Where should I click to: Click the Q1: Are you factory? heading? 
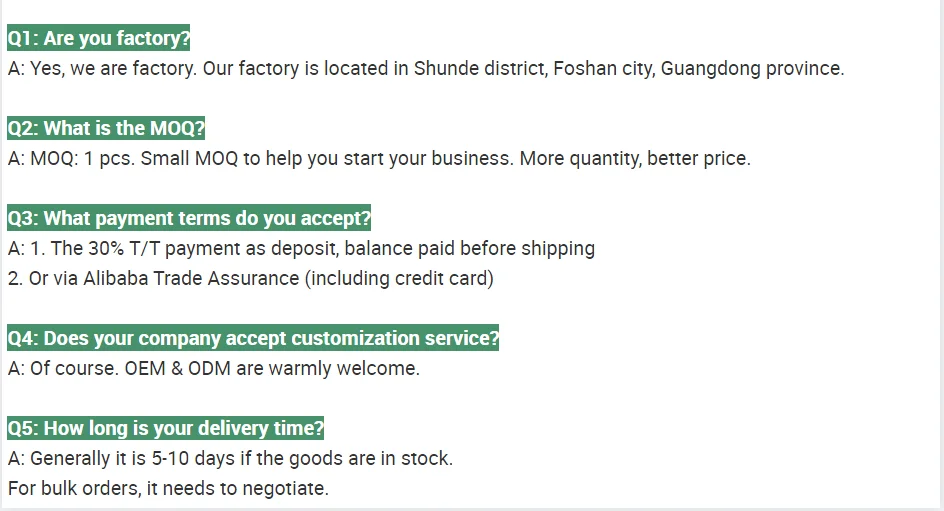tap(98, 39)
